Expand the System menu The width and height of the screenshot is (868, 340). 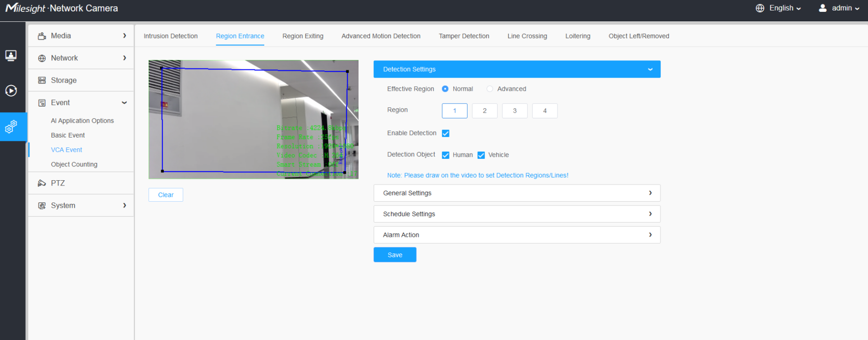pos(81,205)
